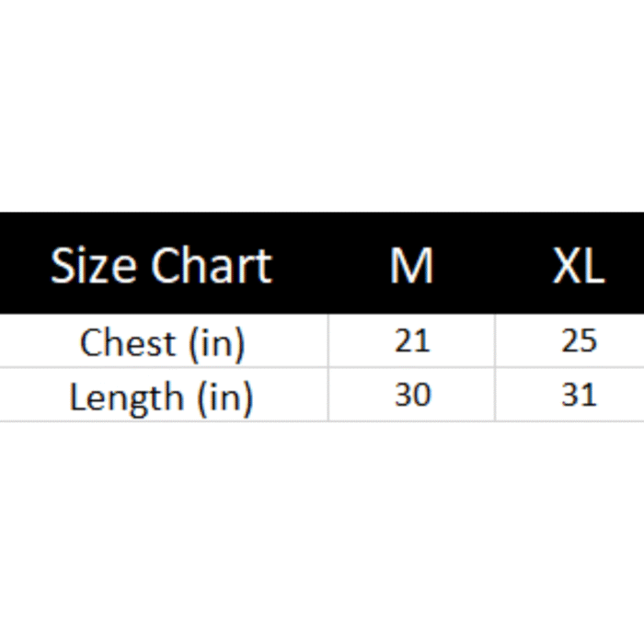Select the chest value 21 for M
Image resolution: width=644 pixels, height=644 pixels.
411,341
